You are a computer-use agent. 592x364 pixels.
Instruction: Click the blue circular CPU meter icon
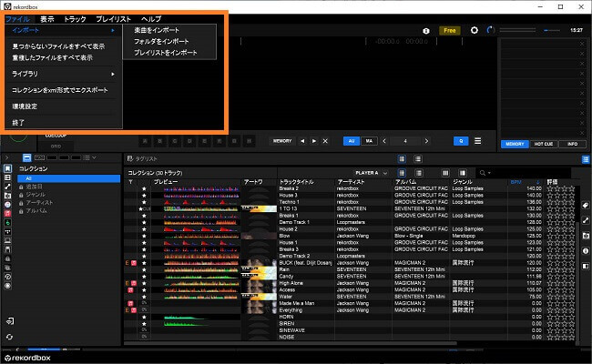click(490, 30)
